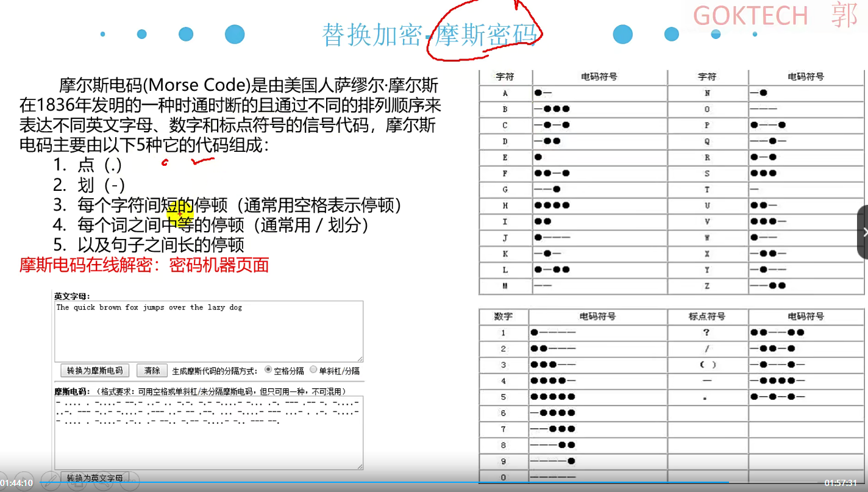868x492 pixels.
Task: Click the play icon in the bottom toolbar
Action: (x=24, y=481)
